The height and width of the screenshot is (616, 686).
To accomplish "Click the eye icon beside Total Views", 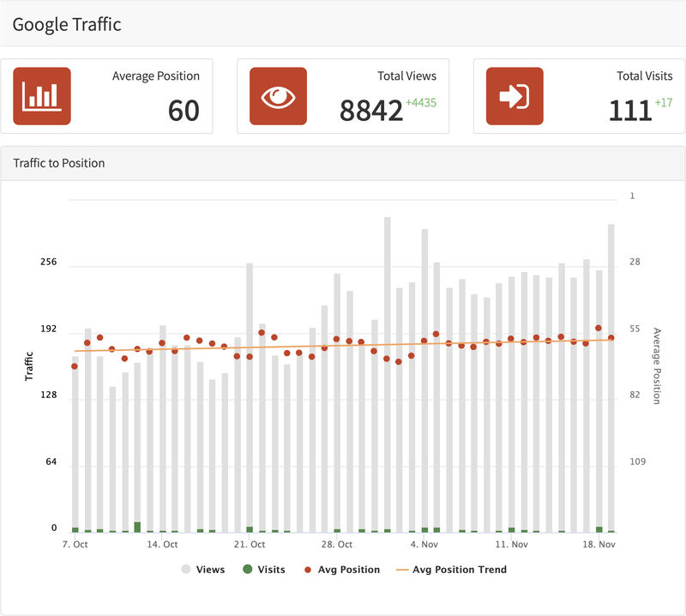I will click(x=278, y=96).
